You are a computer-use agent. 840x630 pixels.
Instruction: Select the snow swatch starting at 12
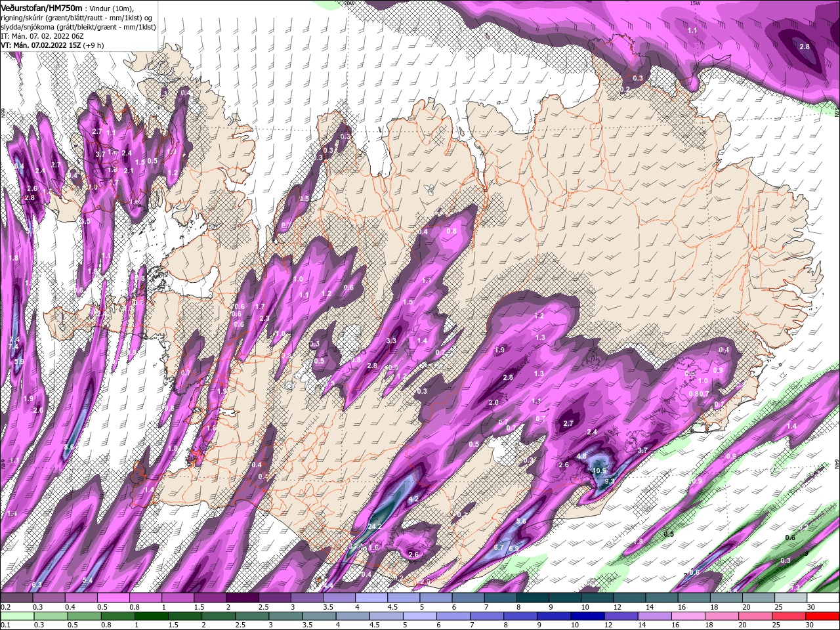(x=630, y=598)
